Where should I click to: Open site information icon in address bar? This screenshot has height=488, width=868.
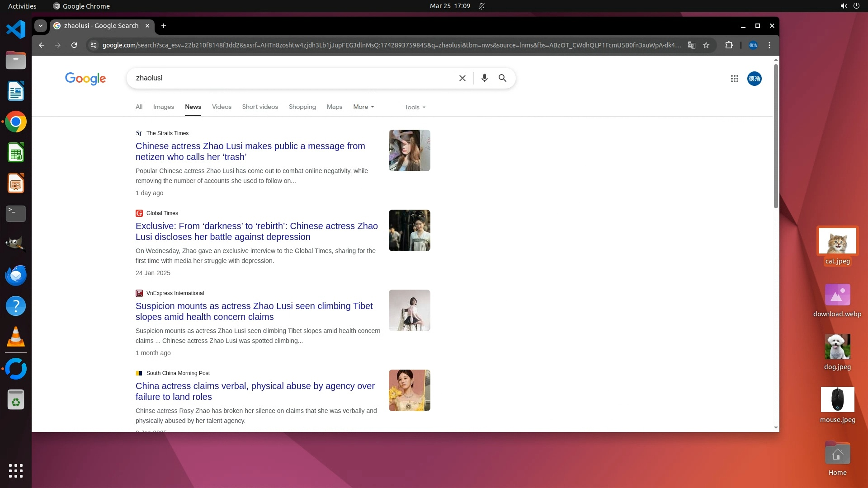[x=93, y=45]
